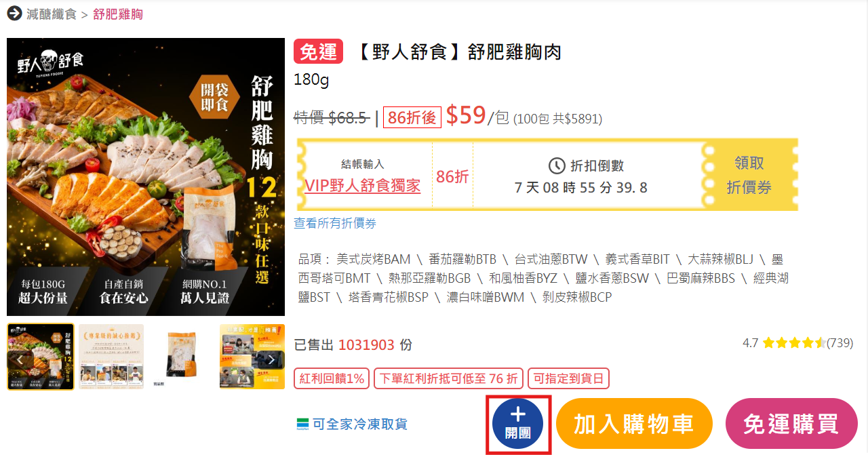Show previous thumbnail with left arrow
This screenshot has width=868, height=455.
tap(20, 359)
